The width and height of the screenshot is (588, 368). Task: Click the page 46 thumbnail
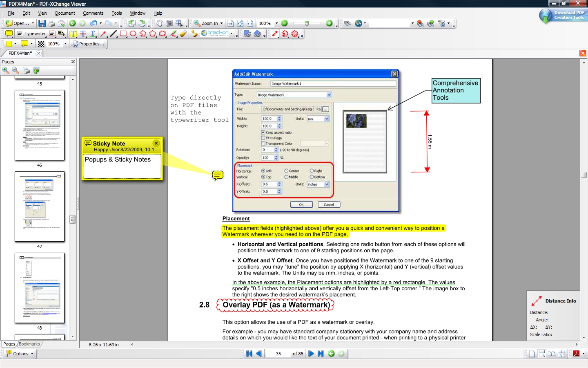click(40, 126)
